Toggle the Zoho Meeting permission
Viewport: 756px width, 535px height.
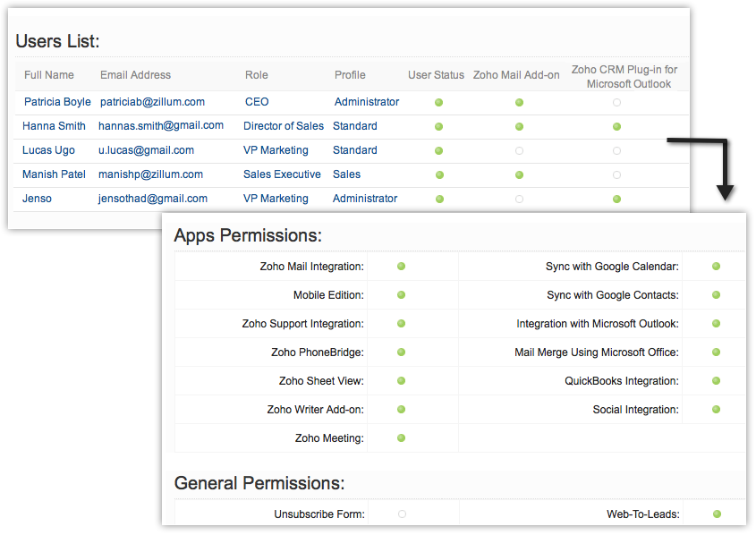[x=401, y=438]
